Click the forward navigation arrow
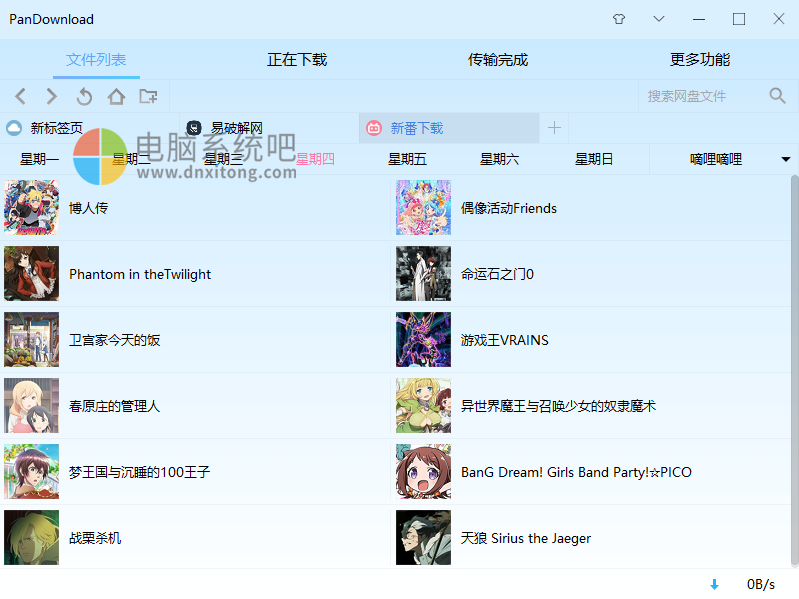Viewport: 799px width, 599px height. click(x=51, y=96)
